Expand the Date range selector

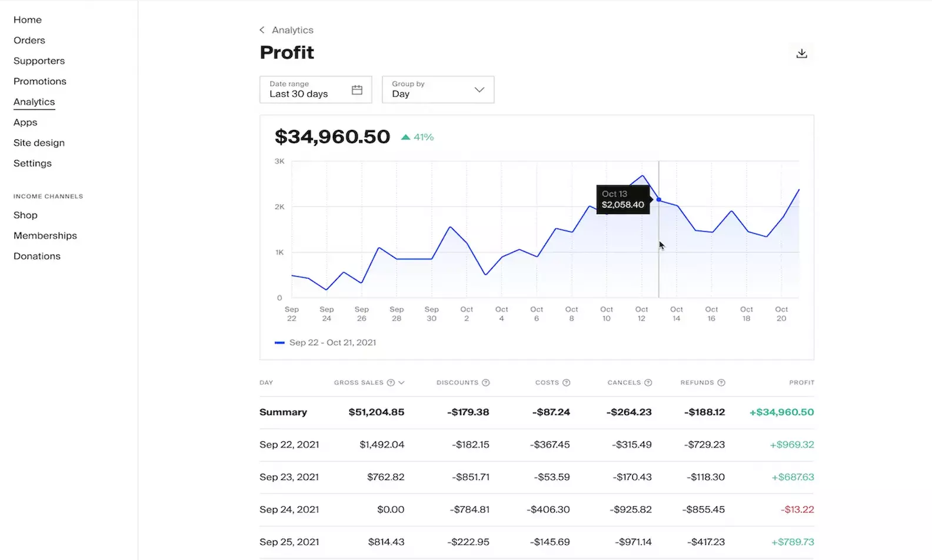click(315, 89)
